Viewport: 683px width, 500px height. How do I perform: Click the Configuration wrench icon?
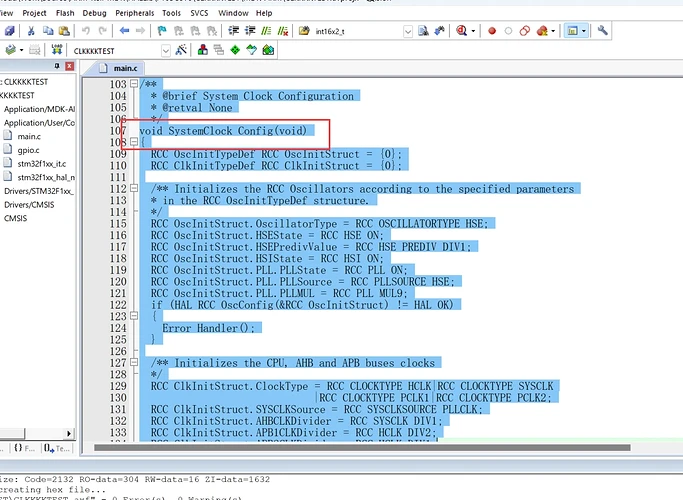pos(603,31)
